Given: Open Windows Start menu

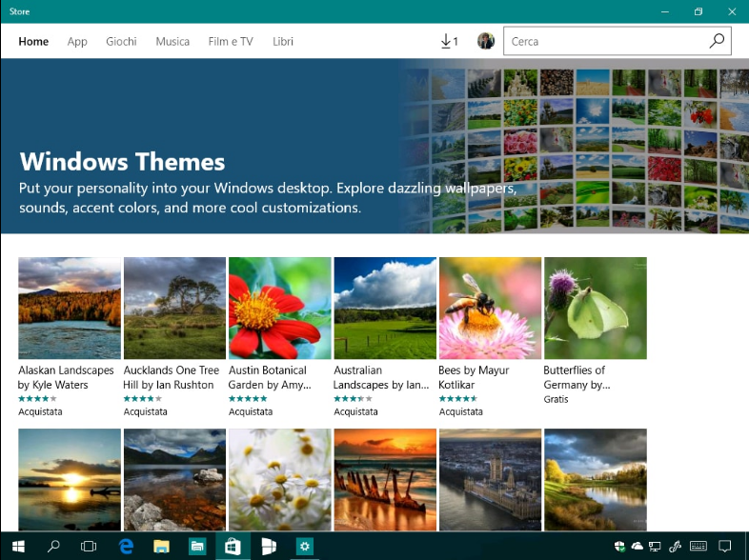Looking at the screenshot, I should pos(18,546).
